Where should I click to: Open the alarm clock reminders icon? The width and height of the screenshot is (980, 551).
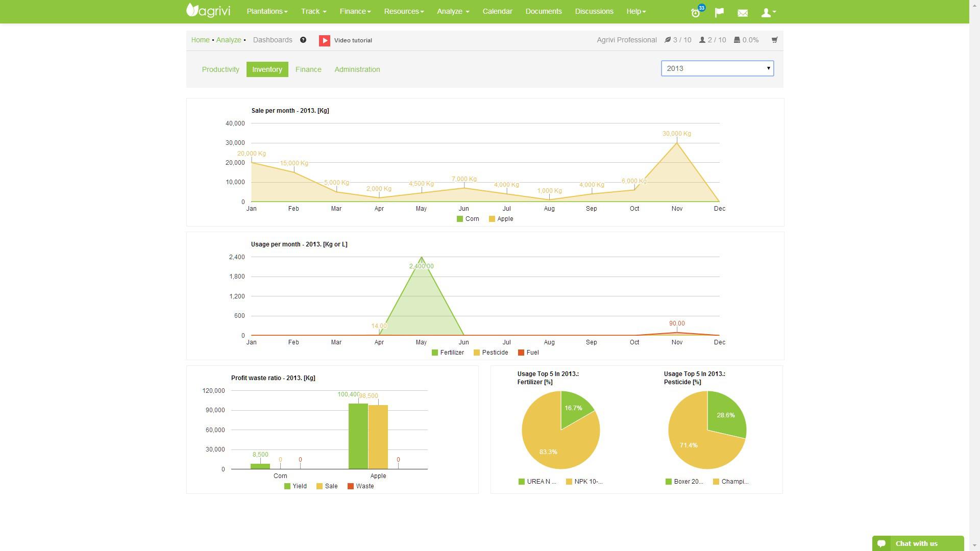695,13
